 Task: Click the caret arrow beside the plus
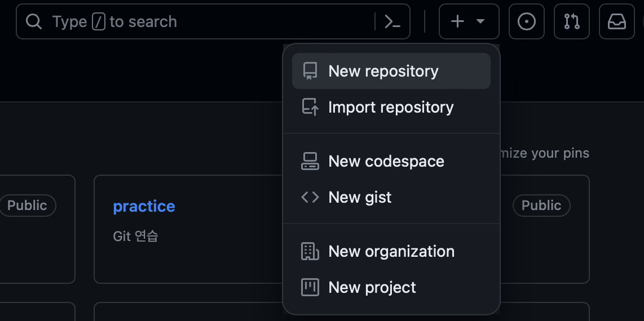[x=480, y=22]
